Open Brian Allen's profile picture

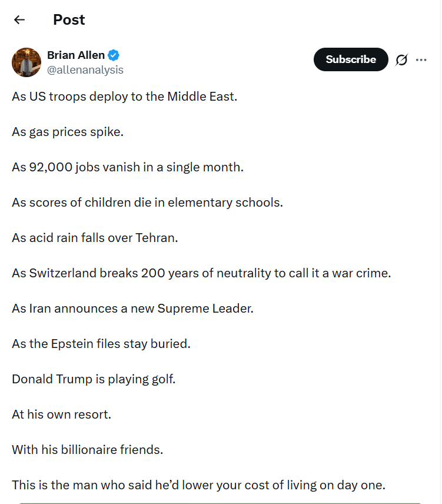pyautogui.click(x=26, y=62)
